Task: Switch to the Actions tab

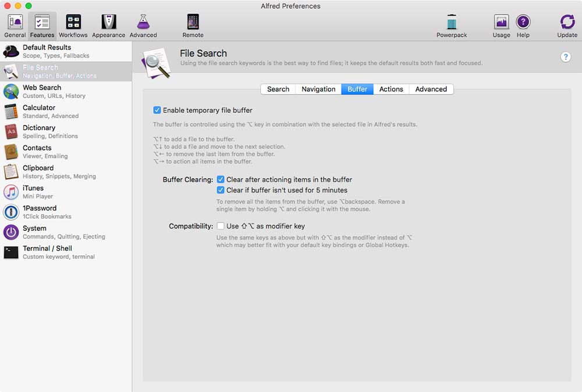Action: click(391, 89)
